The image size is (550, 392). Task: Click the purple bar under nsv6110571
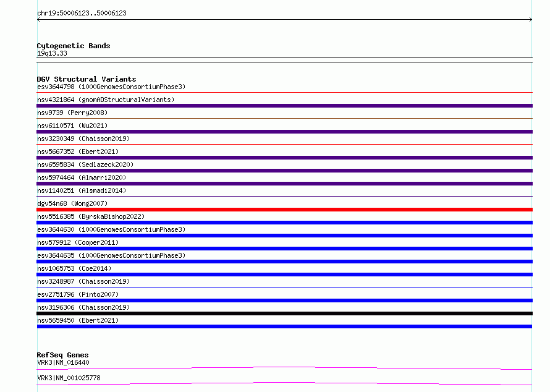coord(284,132)
